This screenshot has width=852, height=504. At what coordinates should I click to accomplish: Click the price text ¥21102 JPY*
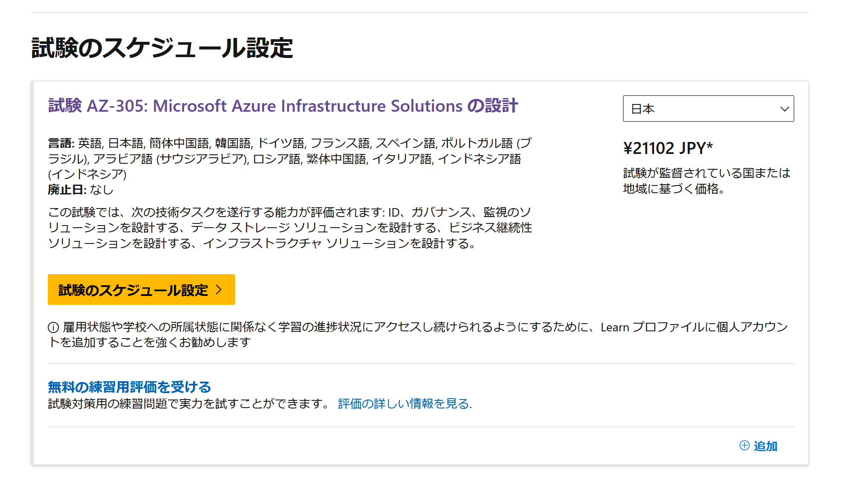pyautogui.click(x=668, y=148)
